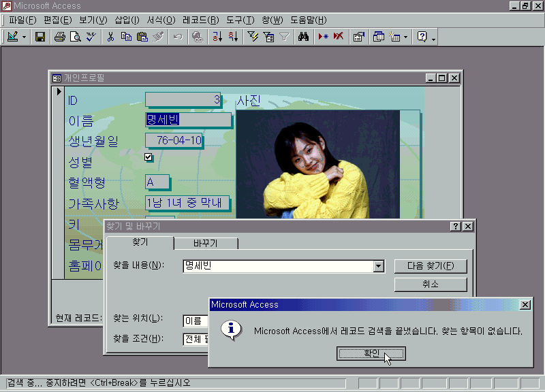The height and width of the screenshot is (392, 545).
Task: Expand the New Object dropdown arrow
Action: pos(405,37)
